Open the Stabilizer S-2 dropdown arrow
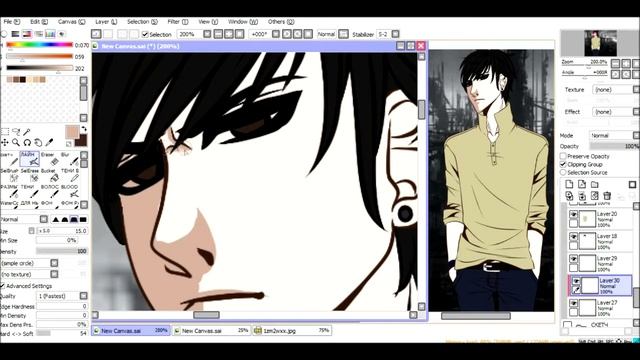The width and height of the screenshot is (640, 360). click(x=395, y=34)
